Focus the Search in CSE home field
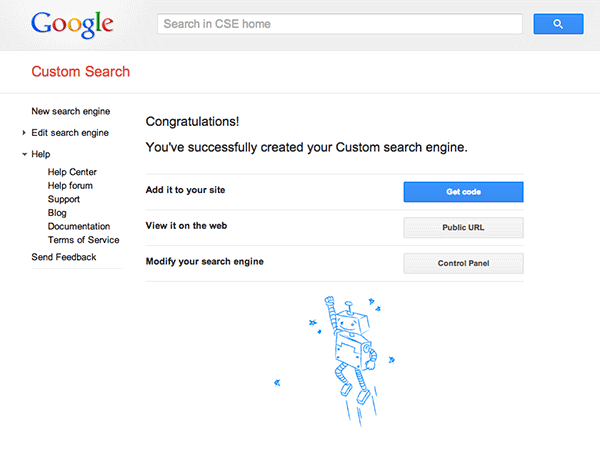This screenshot has height=449, width=600. pos(340,24)
